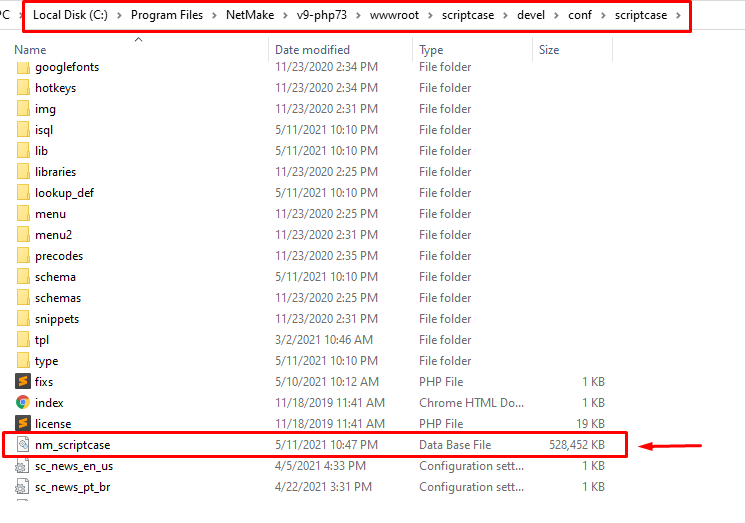Click the precodes folder icon
This screenshot has height=523, width=745.
[x=23, y=256]
